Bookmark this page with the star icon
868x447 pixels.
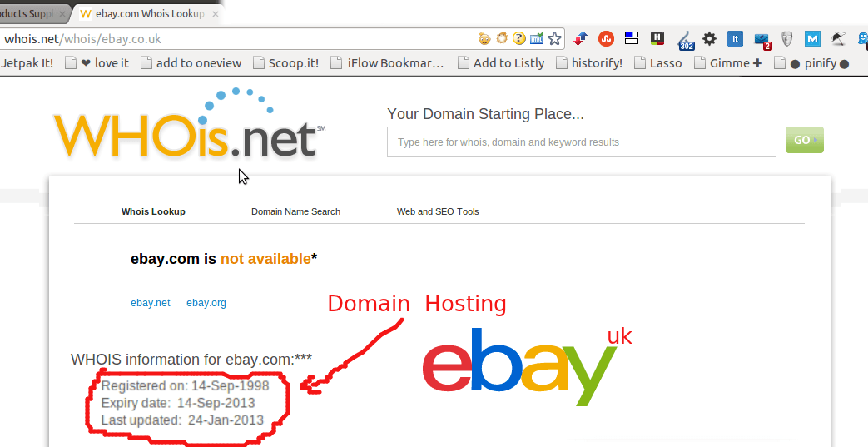(555, 39)
